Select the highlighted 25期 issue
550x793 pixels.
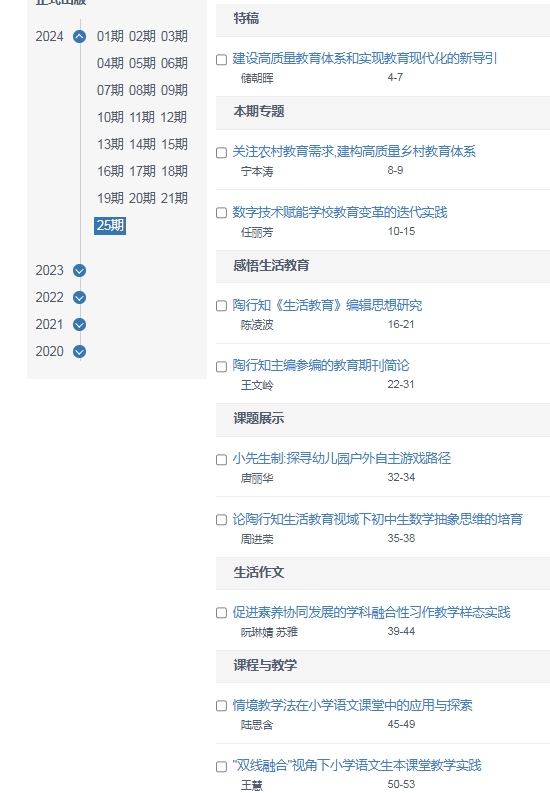click(110, 226)
